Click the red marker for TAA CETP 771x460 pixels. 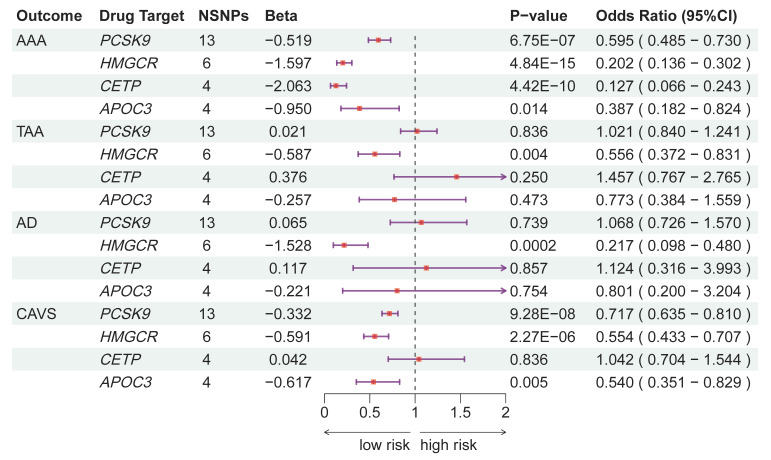[x=456, y=177]
